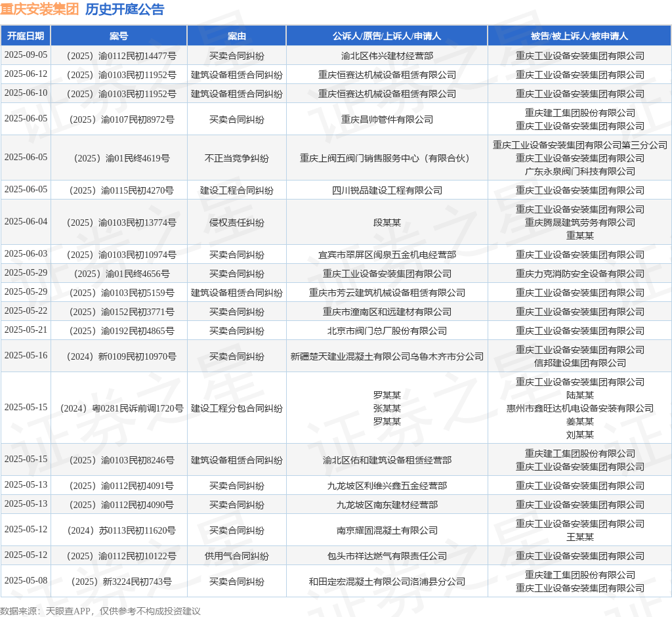Select the date cell 2025-06-04
The image size is (672, 617).
26,222
